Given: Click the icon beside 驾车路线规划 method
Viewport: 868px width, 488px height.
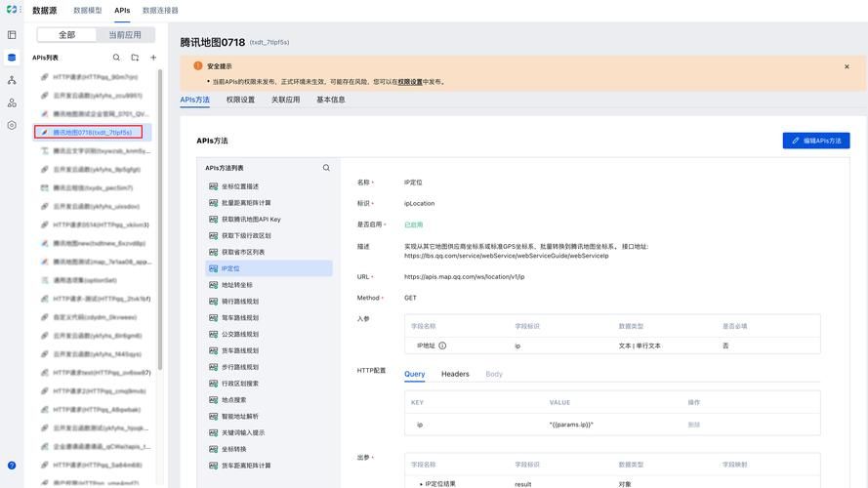Looking at the screenshot, I should [x=213, y=317].
